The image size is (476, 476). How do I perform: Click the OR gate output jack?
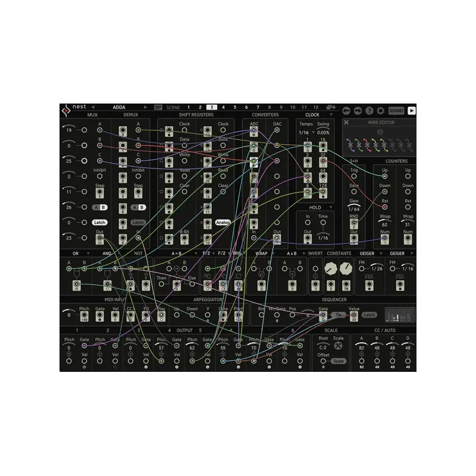click(x=77, y=285)
